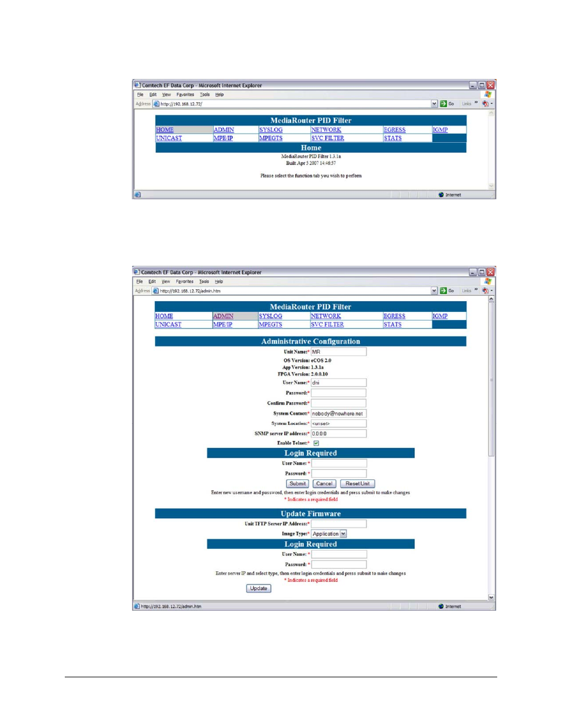562x728 pixels.
Task: Click firmware Login Required Password field
Action: 339,565
